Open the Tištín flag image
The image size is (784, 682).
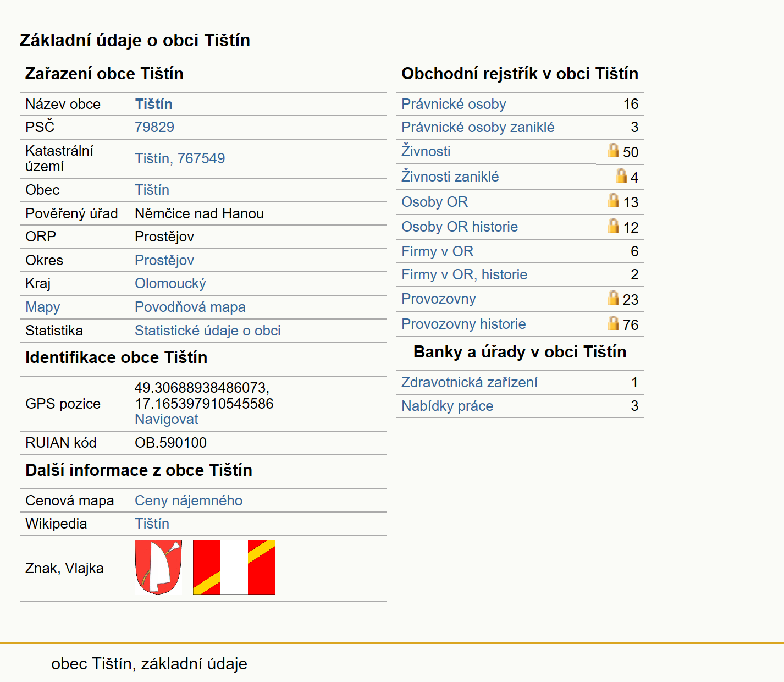(x=234, y=567)
